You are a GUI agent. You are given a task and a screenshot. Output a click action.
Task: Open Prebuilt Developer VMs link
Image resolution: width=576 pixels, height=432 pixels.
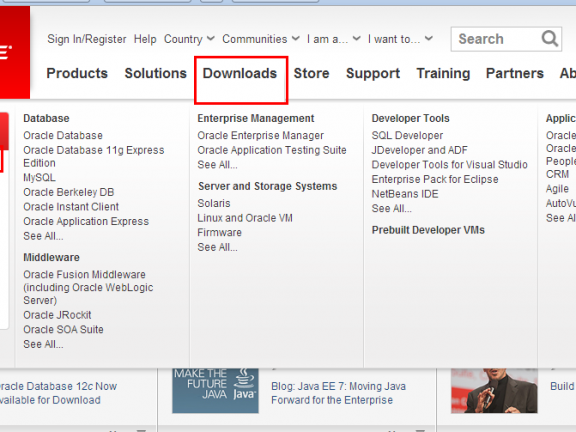(x=428, y=230)
